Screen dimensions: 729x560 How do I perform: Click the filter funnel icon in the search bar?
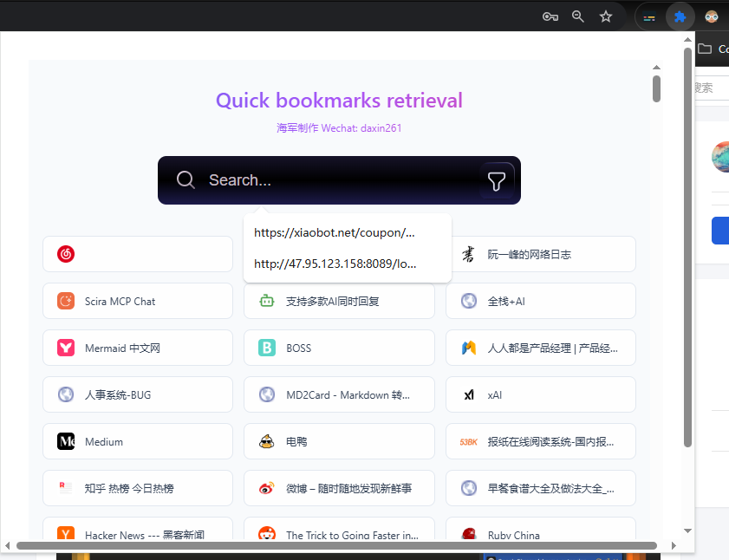tap(497, 180)
